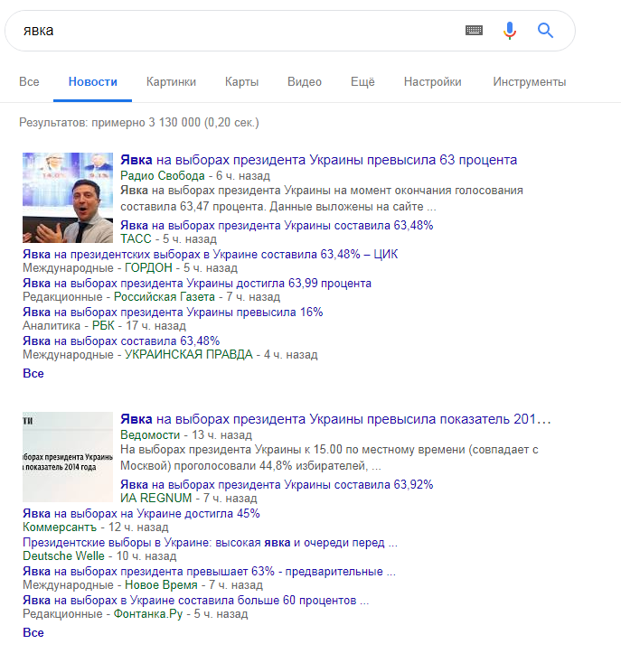Open Deutsche Welle headline 'высокая явка и очереди'
Screen dimensions: 621x672
point(210,543)
